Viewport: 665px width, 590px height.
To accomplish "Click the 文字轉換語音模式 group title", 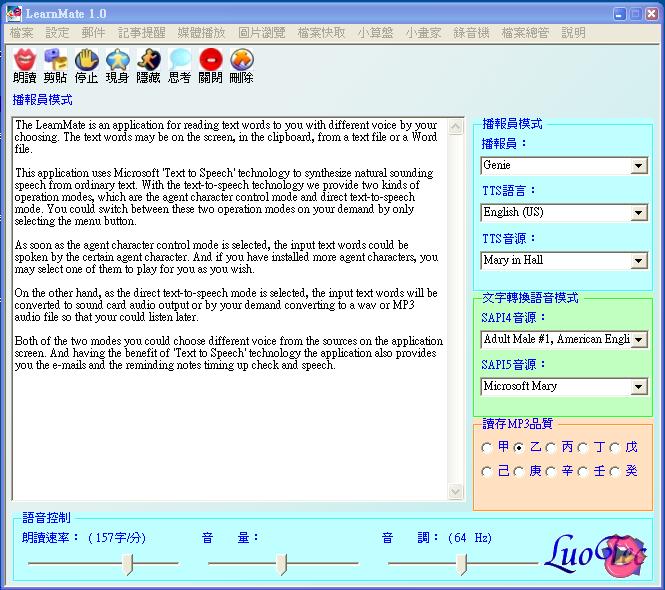I will (530, 298).
